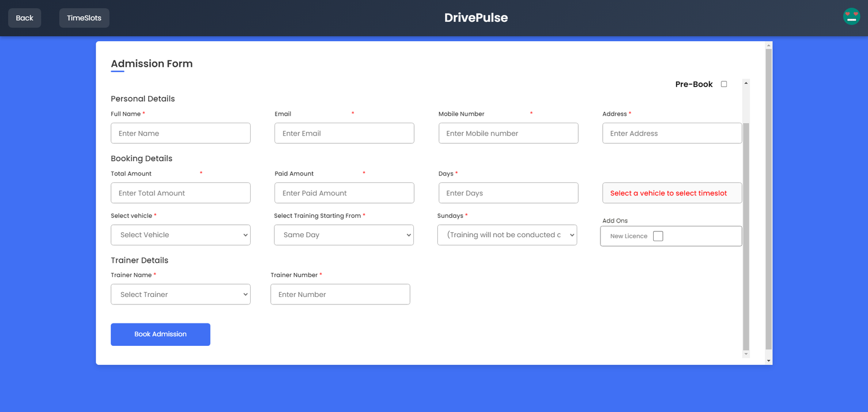Open the user avatar icon menu
This screenshot has height=412, width=868.
pos(851,17)
